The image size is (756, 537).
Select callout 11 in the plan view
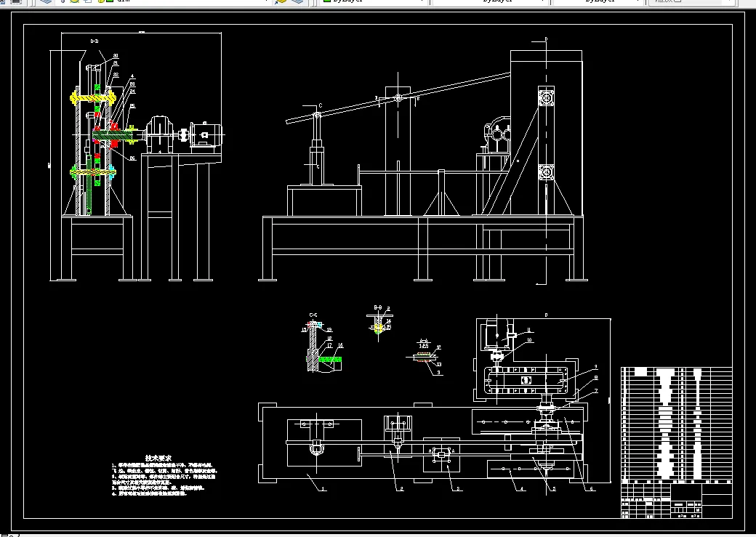pos(529,330)
